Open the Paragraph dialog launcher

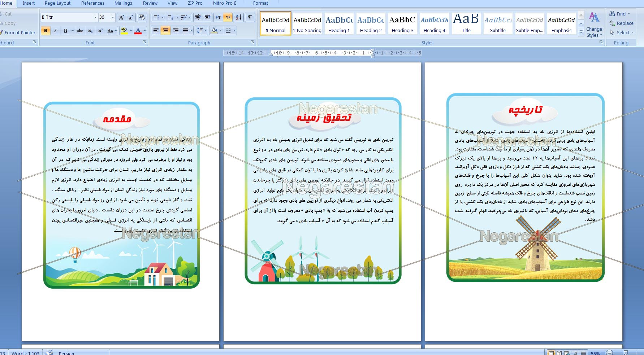coord(252,42)
